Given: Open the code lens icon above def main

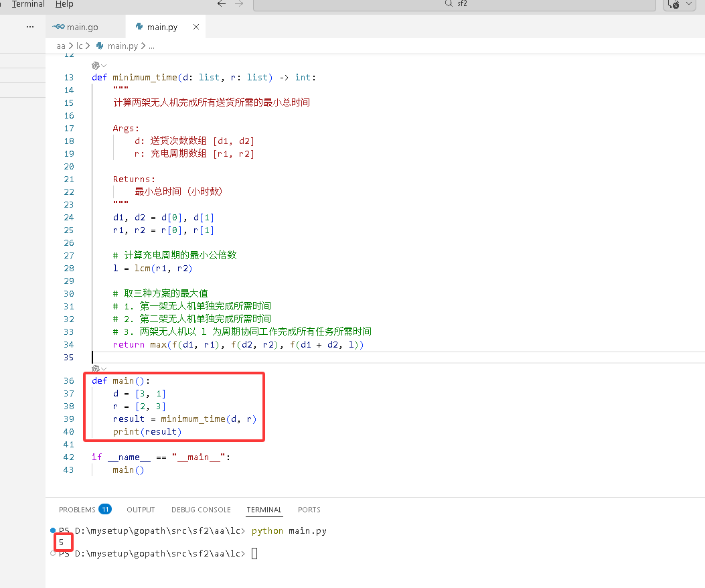Looking at the screenshot, I should pos(95,368).
